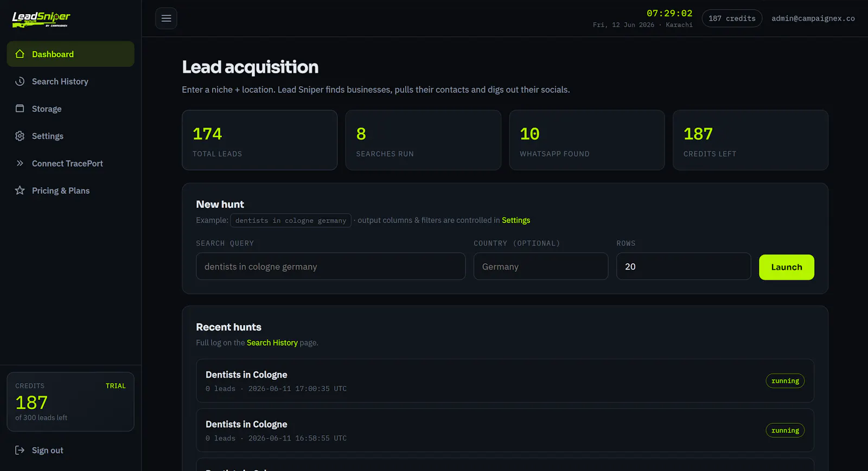Click the example 'dentists in cologne germany' chip

[x=291, y=220]
